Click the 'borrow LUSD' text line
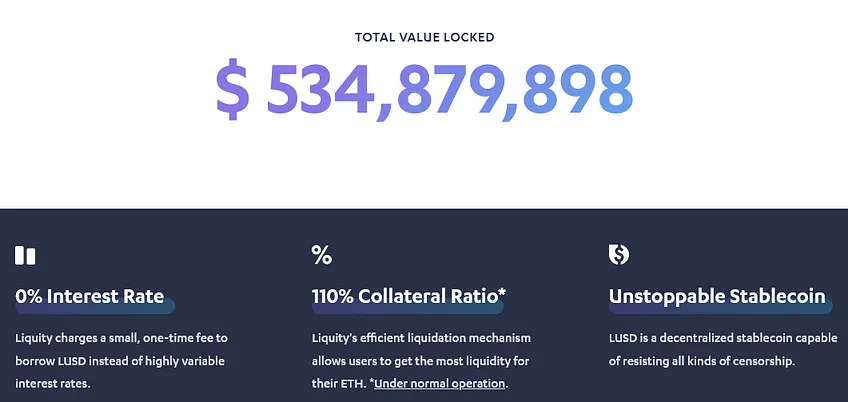This screenshot has width=848, height=402. point(120,361)
